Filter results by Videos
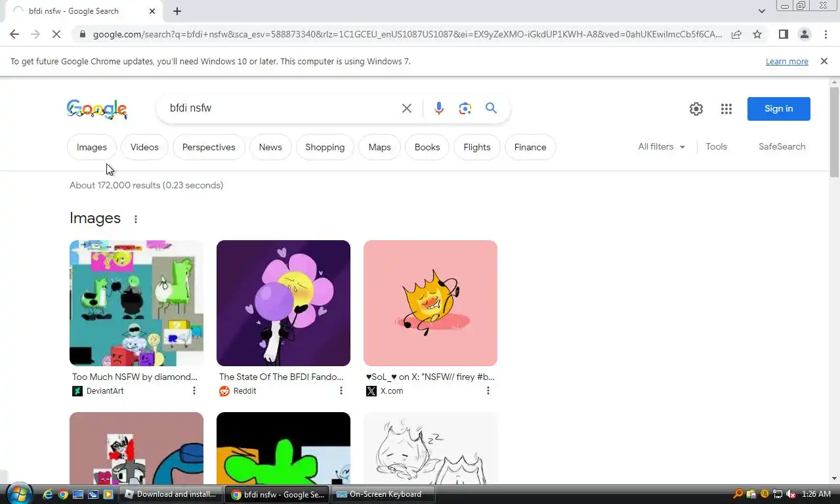 [x=144, y=147]
